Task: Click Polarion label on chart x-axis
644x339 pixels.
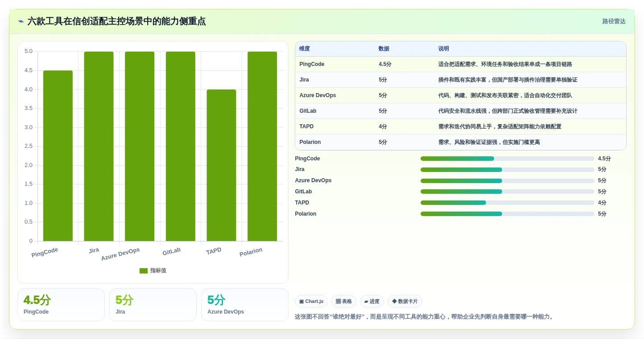Action: (x=251, y=252)
